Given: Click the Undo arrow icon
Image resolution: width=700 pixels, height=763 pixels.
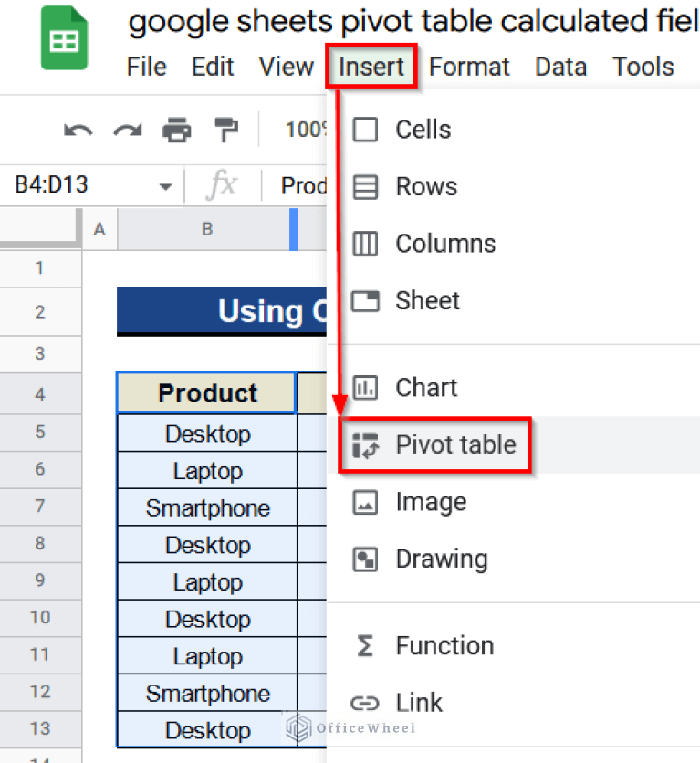Looking at the screenshot, I should point(78,131).
